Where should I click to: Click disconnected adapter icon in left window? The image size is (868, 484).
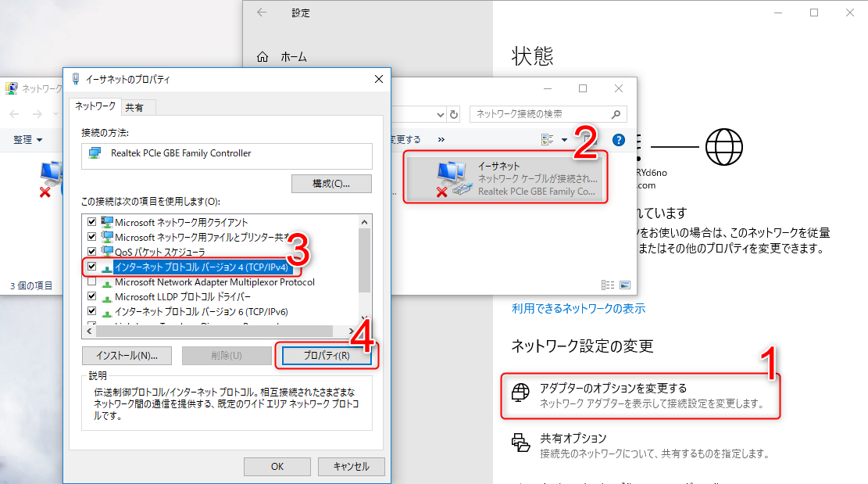[51, 178]
